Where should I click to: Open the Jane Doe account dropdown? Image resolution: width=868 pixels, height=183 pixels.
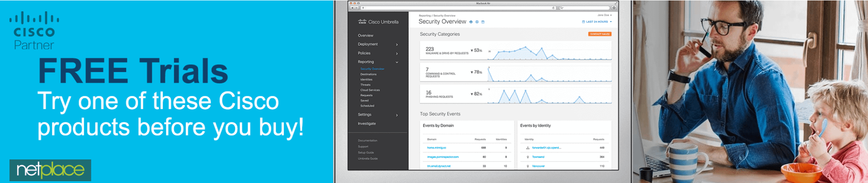604,15
